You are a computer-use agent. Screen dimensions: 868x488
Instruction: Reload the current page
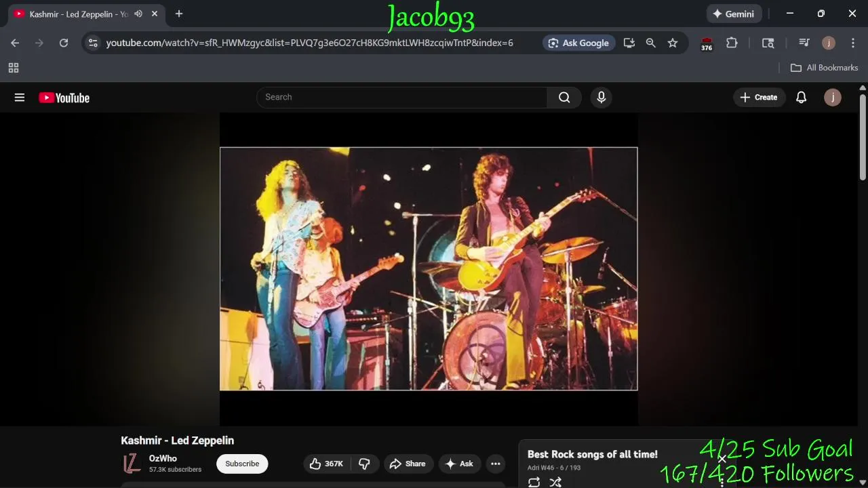(64, 43)
